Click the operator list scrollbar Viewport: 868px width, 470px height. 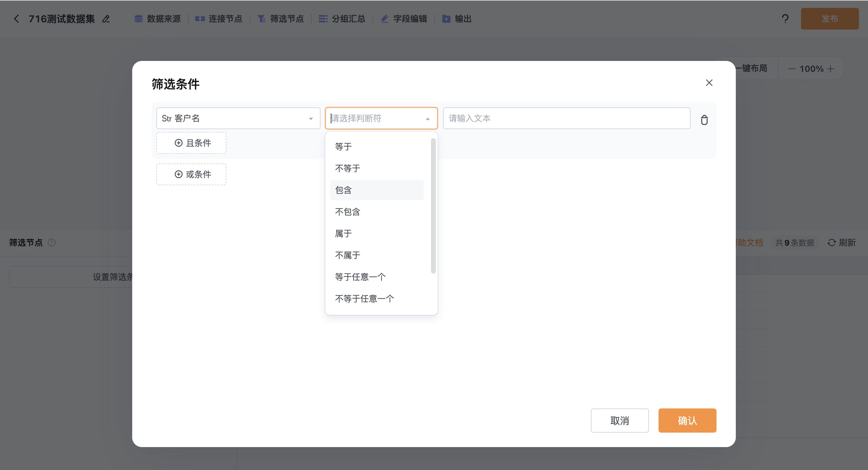(433, 206)
